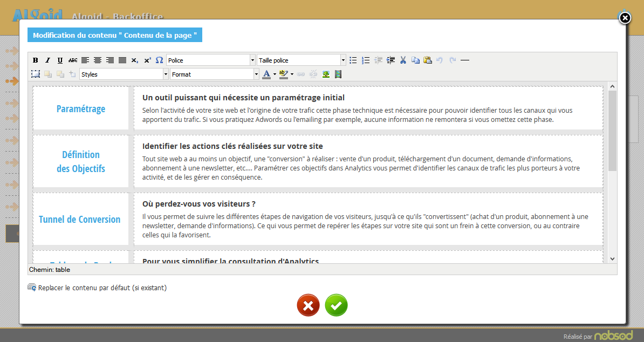644x342 pixels.
Task: Apply the background highlight color button
Action: tap(283, 74)
